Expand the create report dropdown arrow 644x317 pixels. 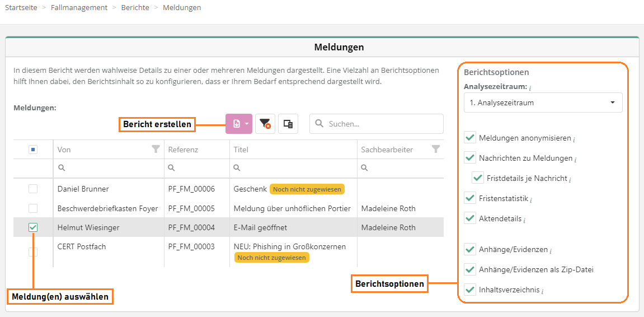pyautogui.click(x=247, y=124)
